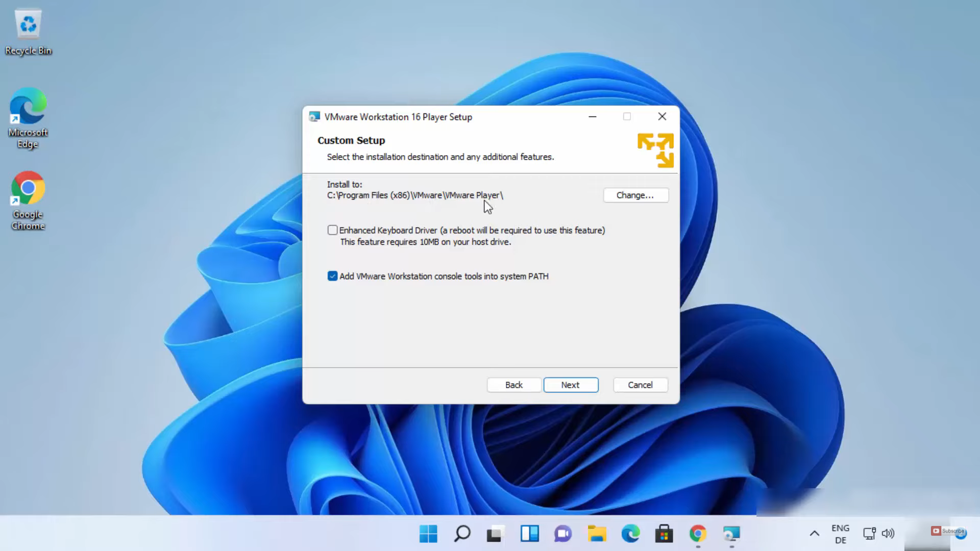The width and height of the screenshot is (980, 551).
Task: Uncheck Add console tools into PATH
Action: [x=333, y=276]
